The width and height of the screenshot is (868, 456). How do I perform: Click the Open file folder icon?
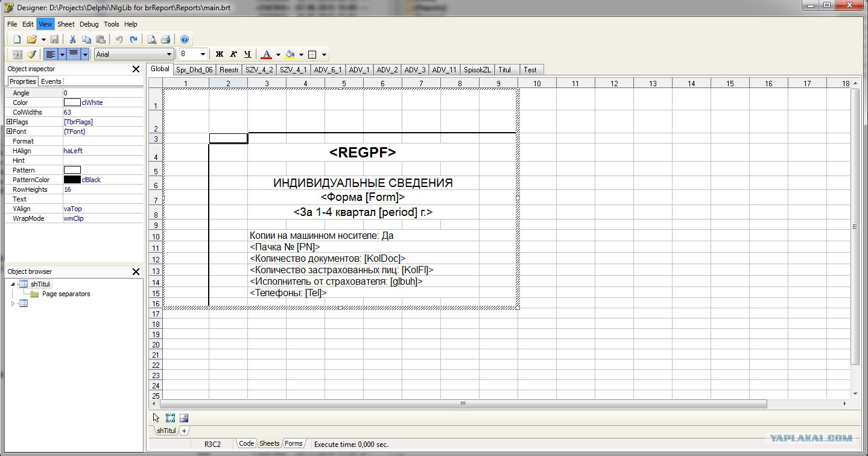(x=32, y=39)
